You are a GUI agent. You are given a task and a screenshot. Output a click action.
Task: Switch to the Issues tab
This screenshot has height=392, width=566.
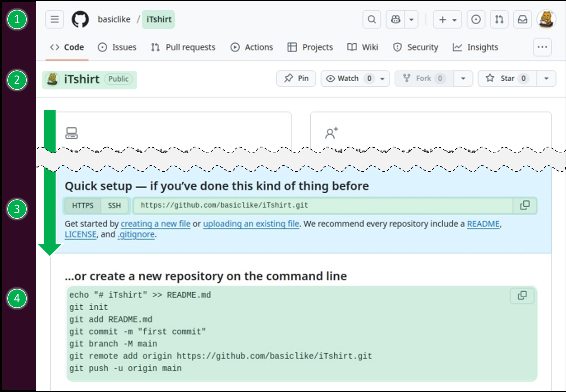pos(117,47)
